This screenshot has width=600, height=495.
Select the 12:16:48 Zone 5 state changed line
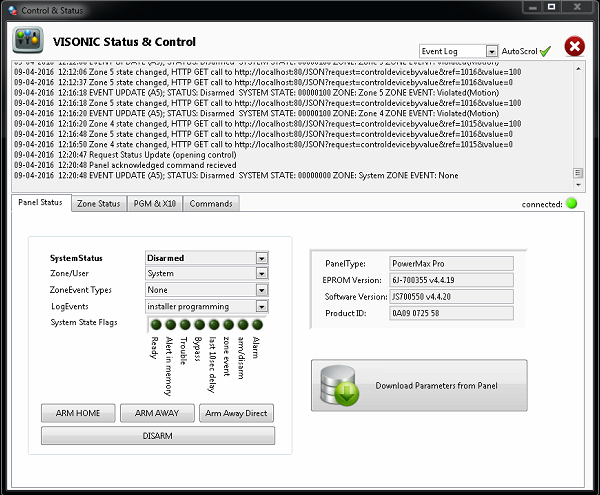tap(263, 134)
